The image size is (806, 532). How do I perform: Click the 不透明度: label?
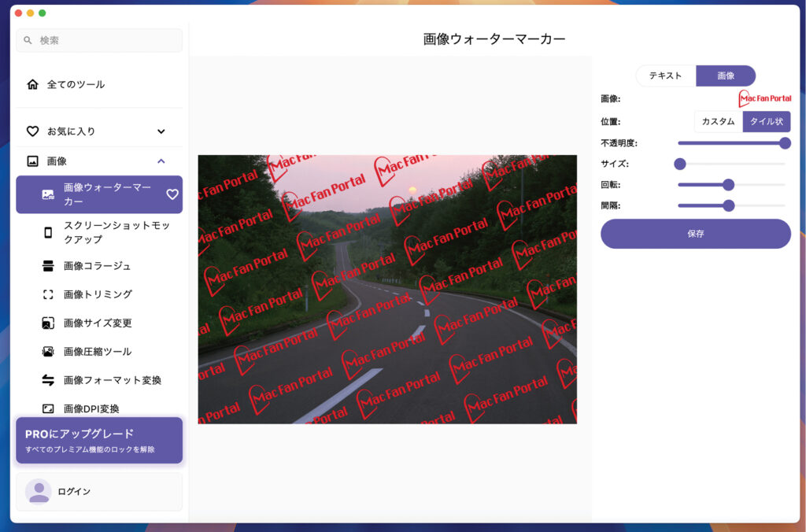click(x=619, y=143)
